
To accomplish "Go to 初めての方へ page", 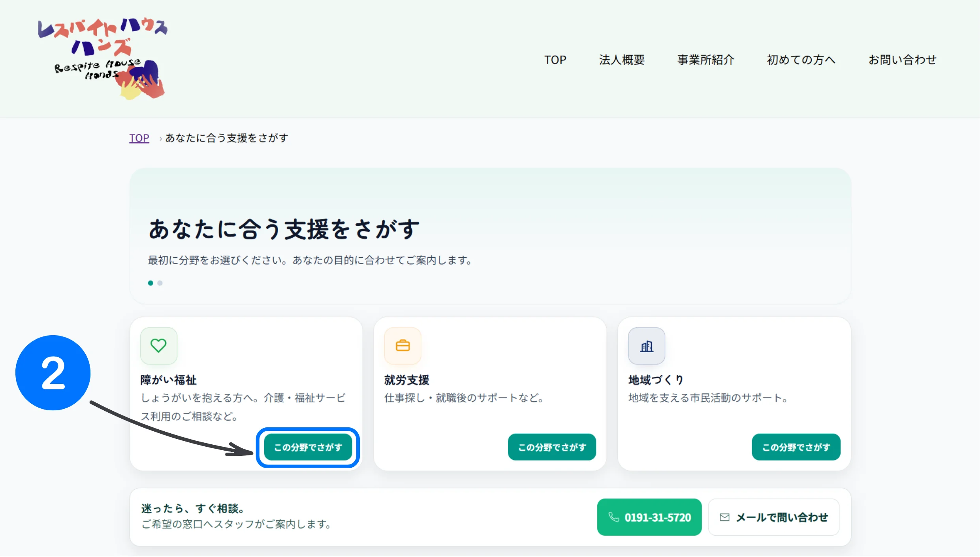I will [x=801, y=60].
